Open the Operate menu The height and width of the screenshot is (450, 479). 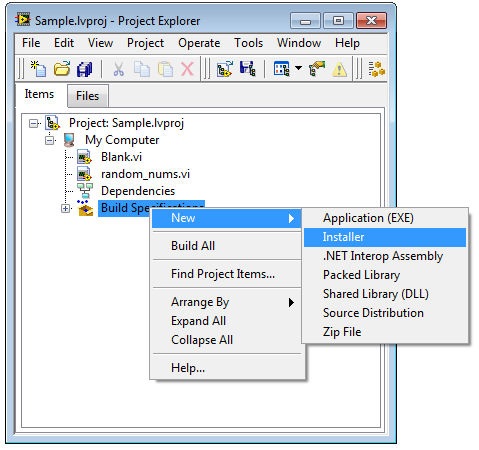pyautogui.click(x=199, y=43)
